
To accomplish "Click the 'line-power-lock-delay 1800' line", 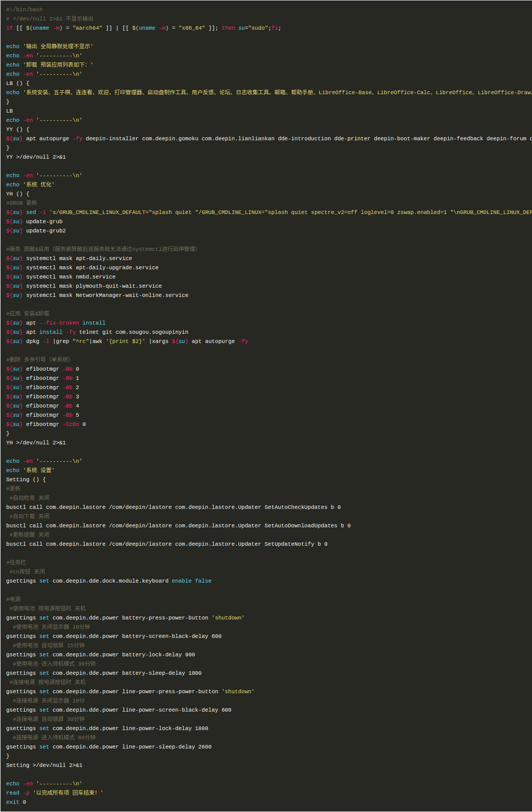I will [108, 729].
